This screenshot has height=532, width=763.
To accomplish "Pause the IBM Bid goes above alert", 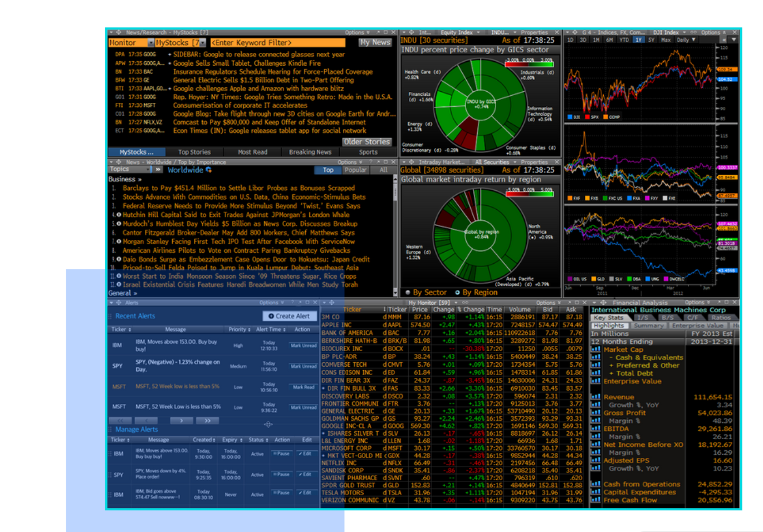I will point(281,493).
